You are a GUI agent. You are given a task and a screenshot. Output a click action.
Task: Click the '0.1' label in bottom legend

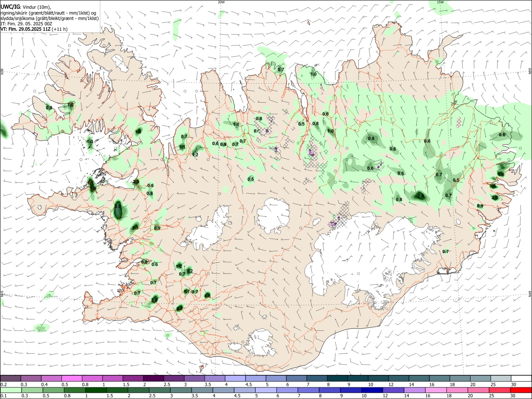(x=4, y=396)
